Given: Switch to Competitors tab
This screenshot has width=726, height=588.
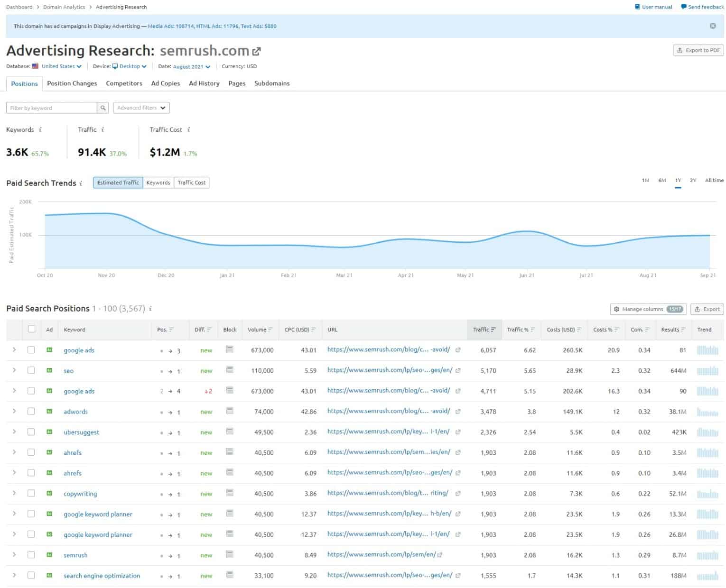Looking at the screenshot, I should click(x=124, y=83).
